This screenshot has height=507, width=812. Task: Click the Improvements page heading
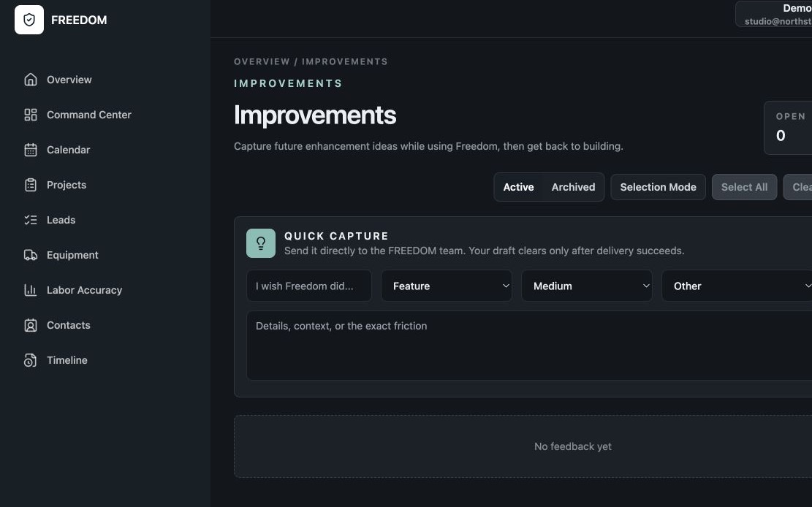[315, 115]
